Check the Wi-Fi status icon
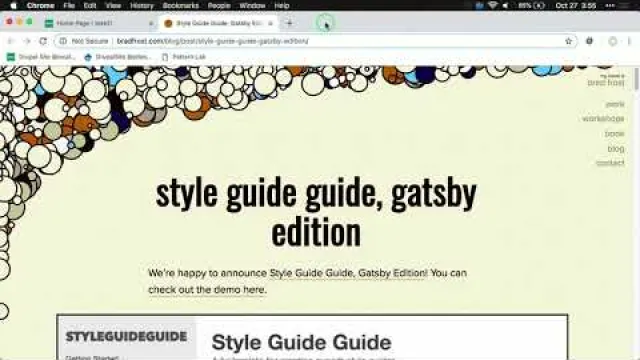The image size is (640, 360). coord(493,6)
